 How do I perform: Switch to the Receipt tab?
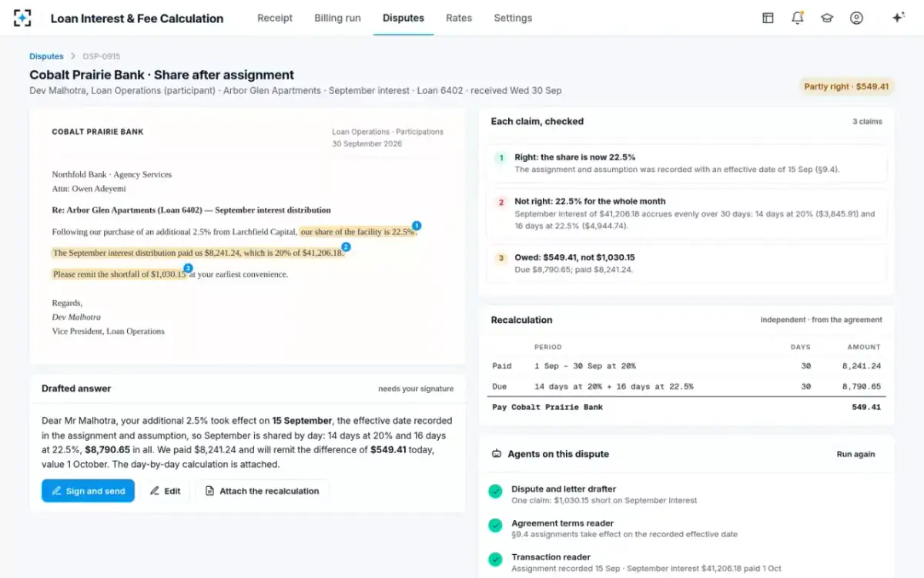(275, 18)
